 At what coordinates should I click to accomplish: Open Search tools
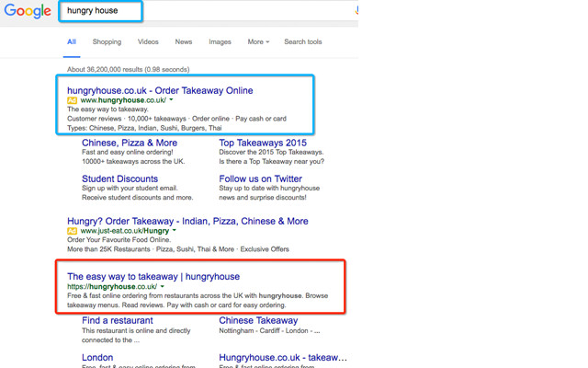303,41
